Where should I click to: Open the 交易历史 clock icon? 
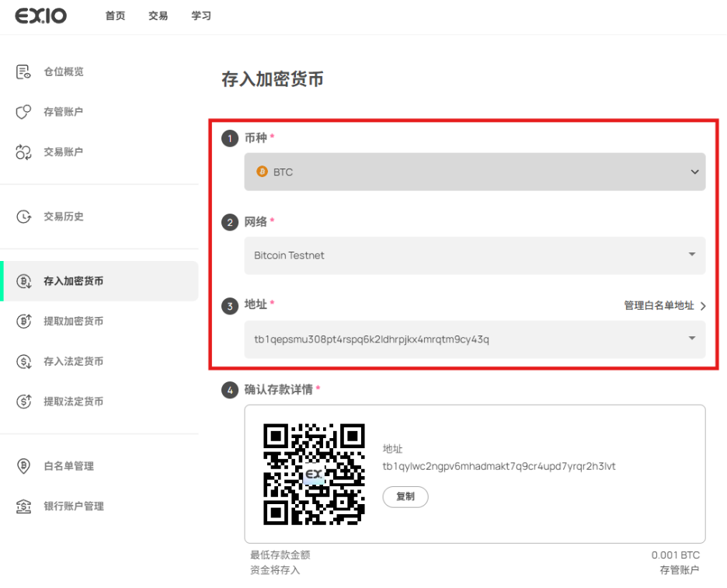click(23, 217)
